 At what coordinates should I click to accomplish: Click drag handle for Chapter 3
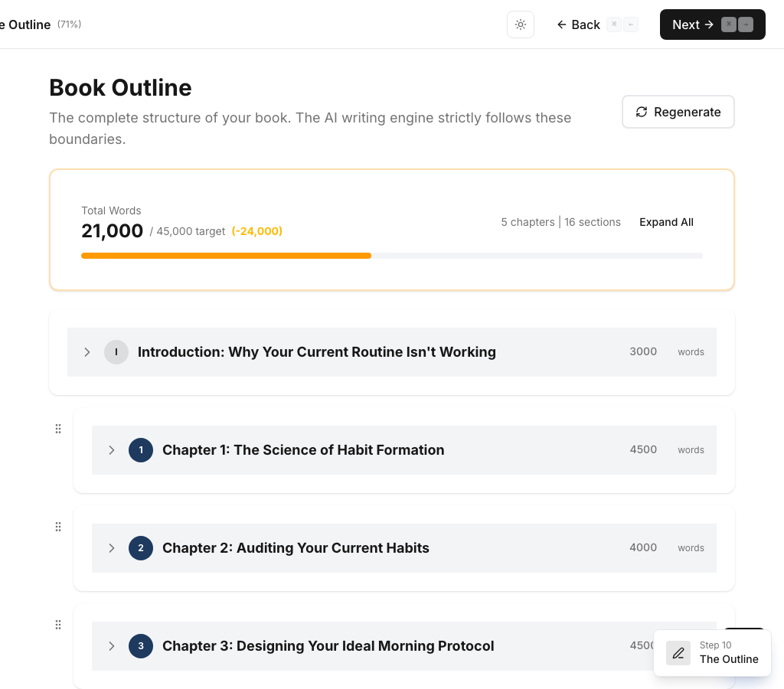click(x=58, y=625)
